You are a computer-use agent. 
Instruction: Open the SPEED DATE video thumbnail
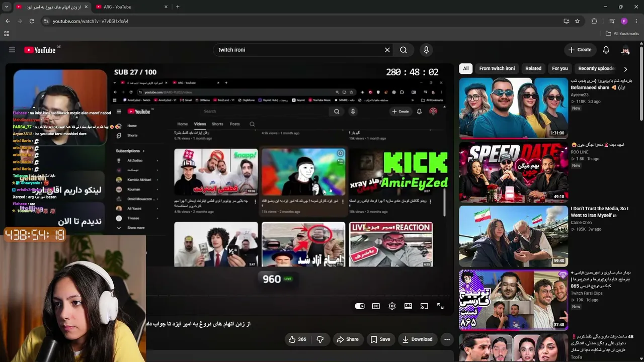pos(513,172)
